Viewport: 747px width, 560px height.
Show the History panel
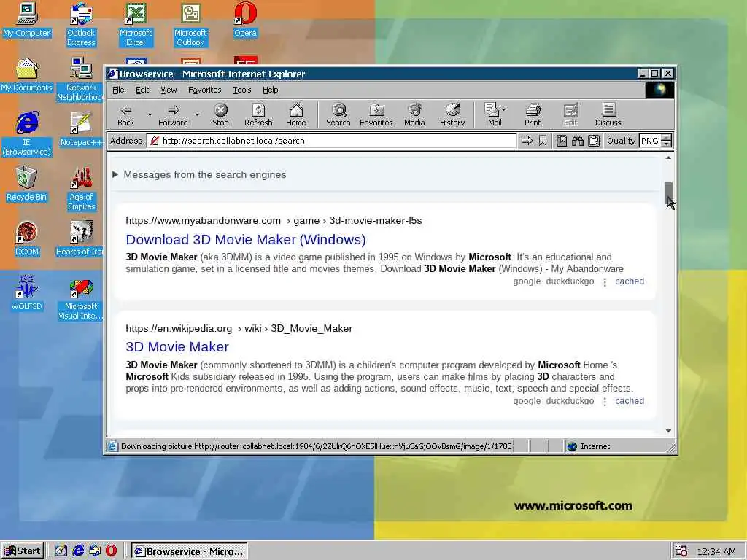[452, 114]
